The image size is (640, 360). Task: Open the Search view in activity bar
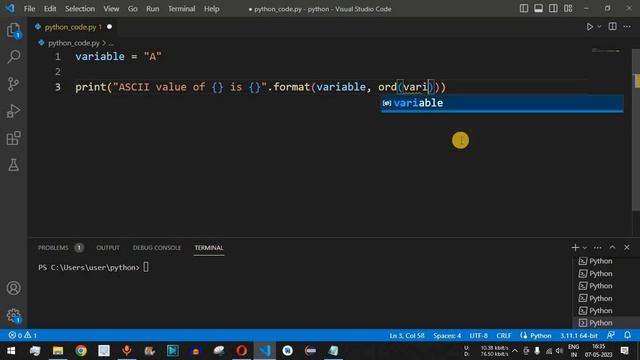pyautogui.click(x=13, y=56)
